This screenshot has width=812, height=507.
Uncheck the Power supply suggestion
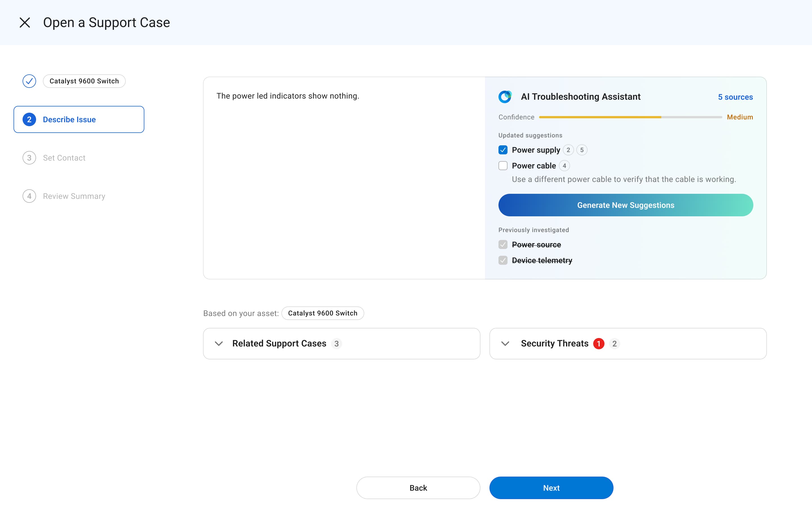pyautogui.click(x=503, y=150)
